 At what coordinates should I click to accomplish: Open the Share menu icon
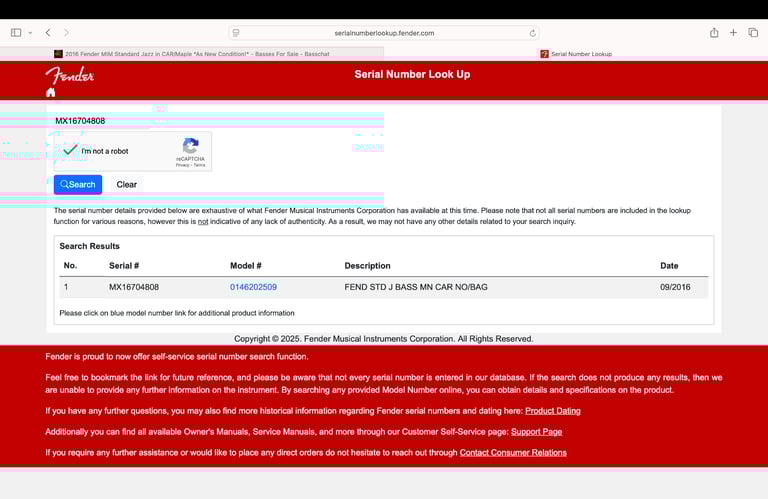coord(714,33)
